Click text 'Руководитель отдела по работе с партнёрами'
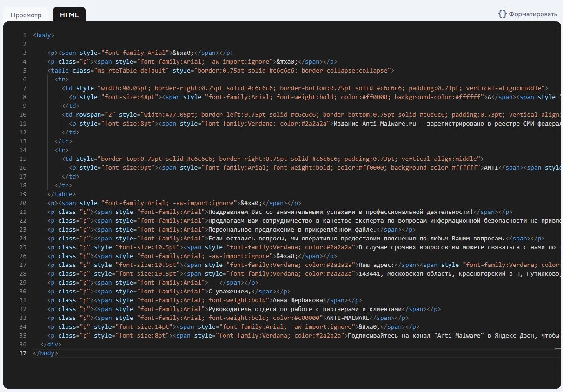 tap(283, 309)
